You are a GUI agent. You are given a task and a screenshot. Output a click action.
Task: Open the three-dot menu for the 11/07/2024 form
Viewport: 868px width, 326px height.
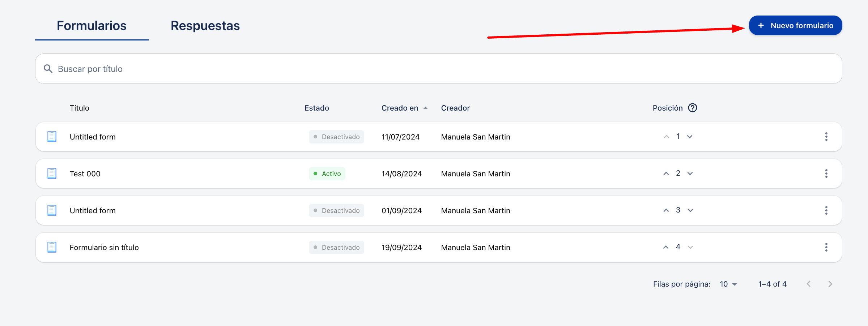coord(826,137)
